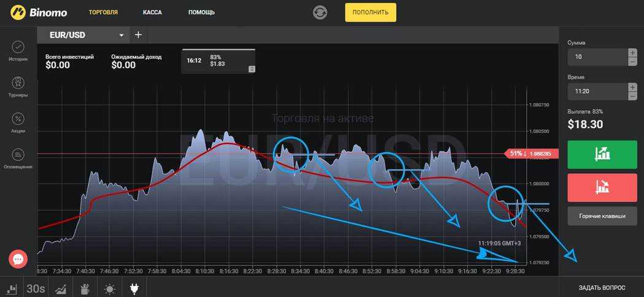
Task: Expand the EUR/USD asset dropdown
Action: (x=121, y=35)
